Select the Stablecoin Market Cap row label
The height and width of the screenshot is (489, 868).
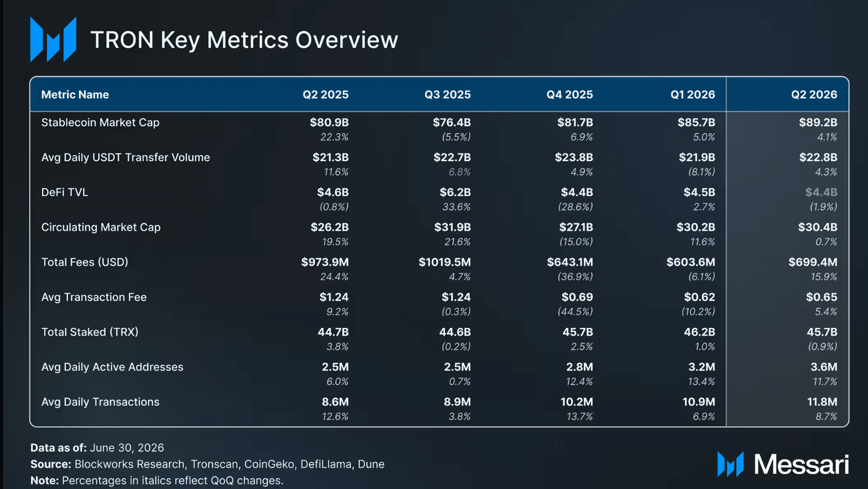pos(100,123)
